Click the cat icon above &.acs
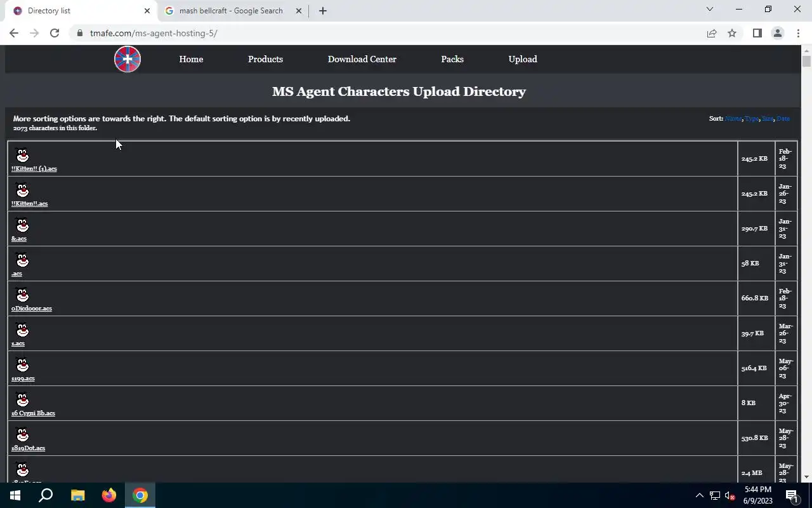 point(22,225)
